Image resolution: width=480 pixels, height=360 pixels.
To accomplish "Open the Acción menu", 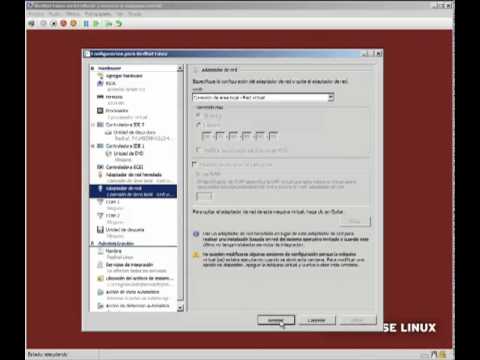I will point(55,14).
